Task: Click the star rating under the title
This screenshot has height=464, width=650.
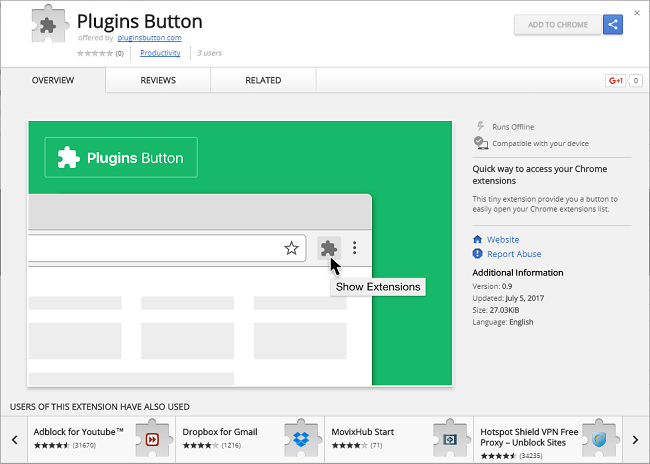Action: [95, 52]
